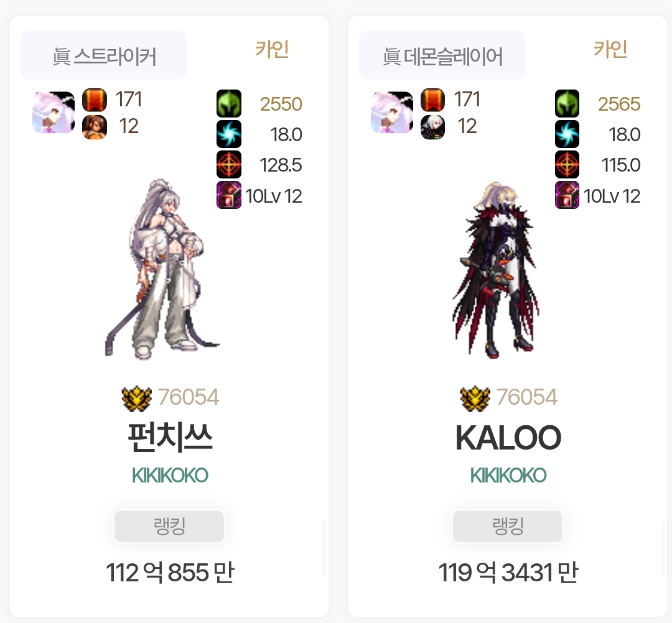The width and height of the screenshot is (672, 623).
Task: Click the blue swirl icon next to KALOO 18.0
Action: point(567,134)
